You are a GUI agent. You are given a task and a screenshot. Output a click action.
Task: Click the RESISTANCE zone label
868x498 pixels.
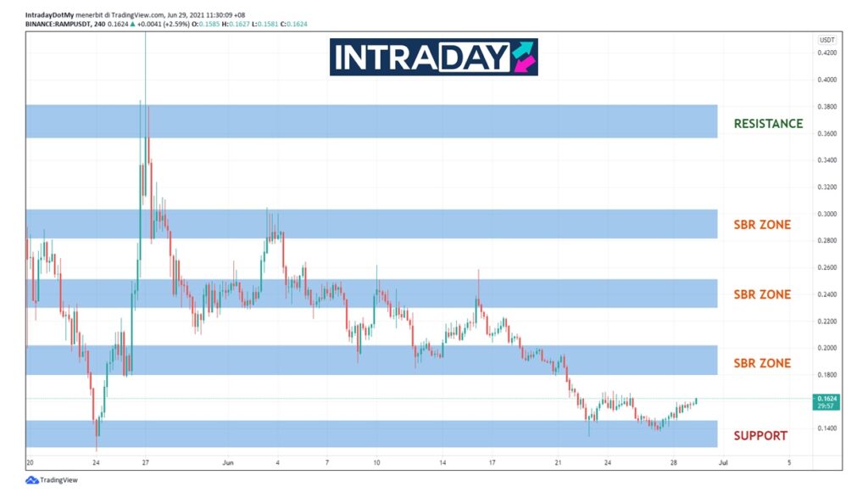point(768,124)
